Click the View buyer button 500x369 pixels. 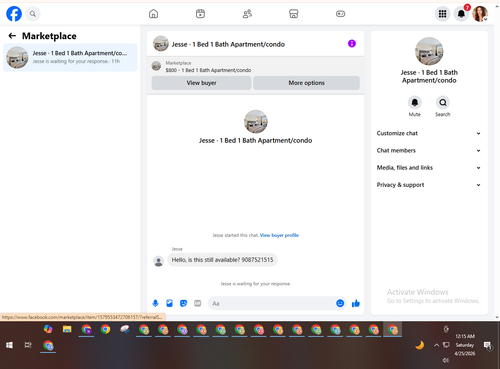point(201,83)
